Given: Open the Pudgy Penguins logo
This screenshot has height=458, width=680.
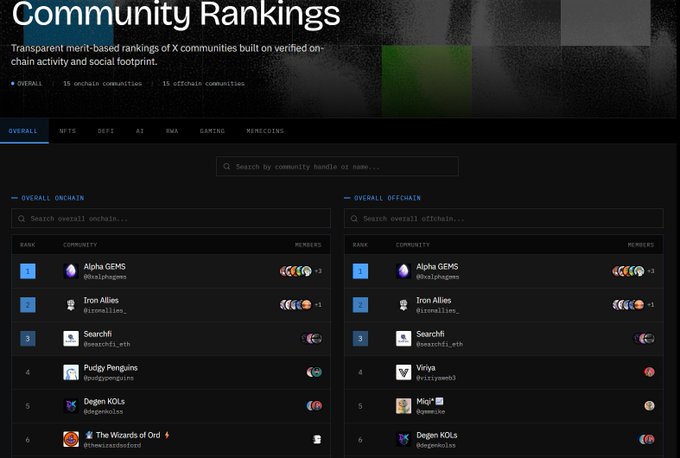Looking at the screenshot, I should (x=71, y=372).
